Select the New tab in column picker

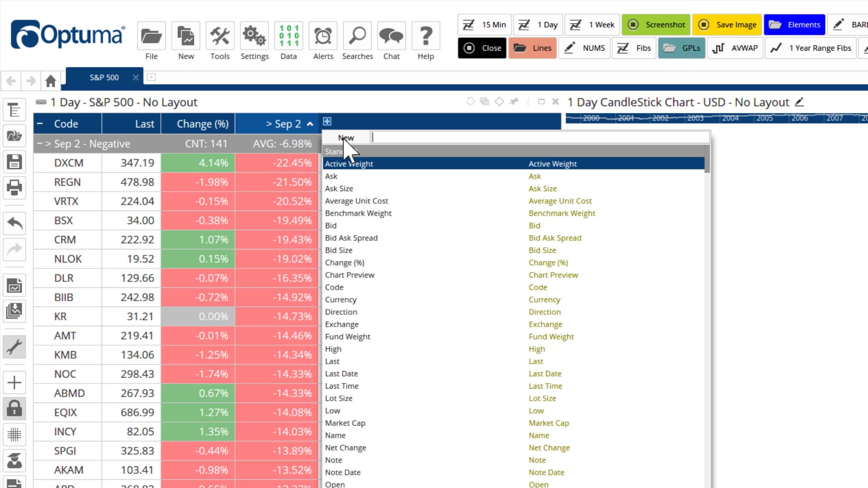pos(346,138)
